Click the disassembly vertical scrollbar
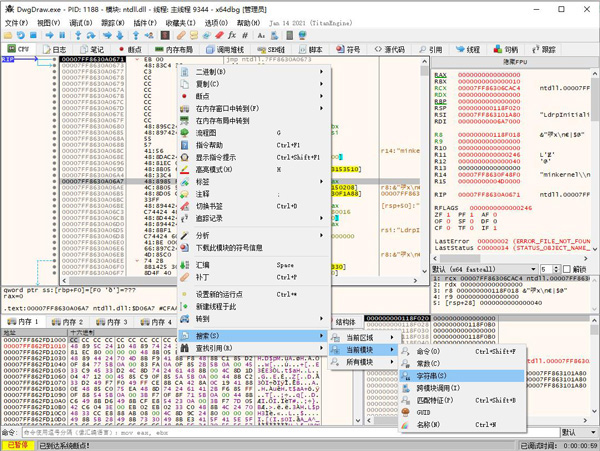 click(x=424, y=165)
